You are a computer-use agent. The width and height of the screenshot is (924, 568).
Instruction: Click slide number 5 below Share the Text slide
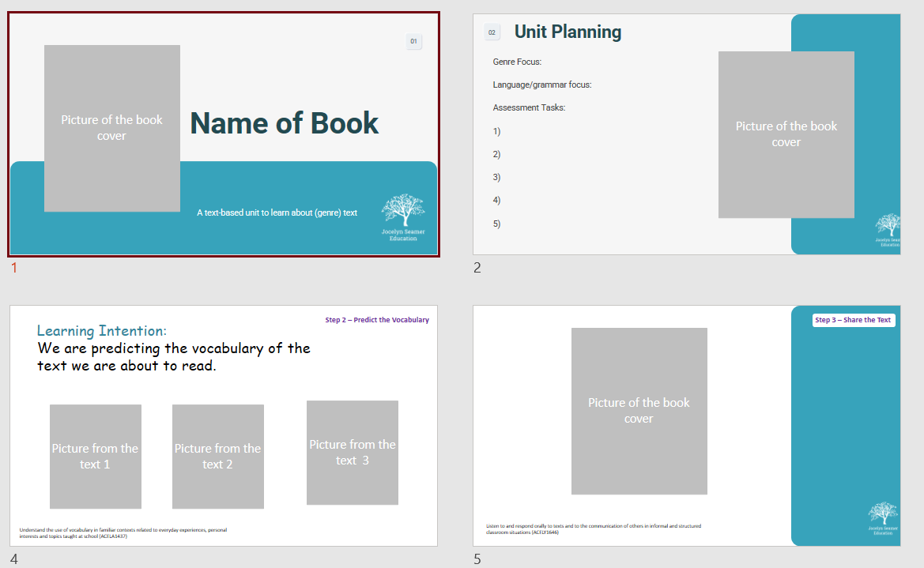coord(477,559)
